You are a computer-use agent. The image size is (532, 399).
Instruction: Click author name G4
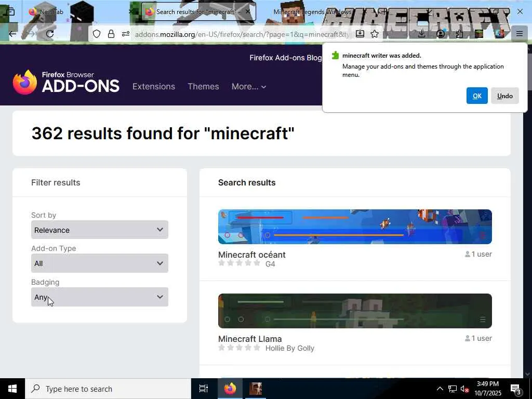[x=270, y=264]
